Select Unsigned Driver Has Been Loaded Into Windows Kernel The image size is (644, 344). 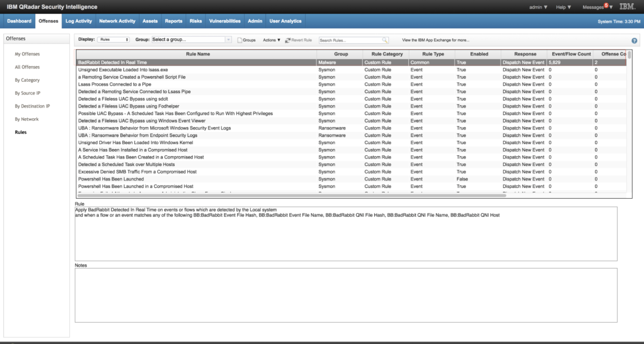point(352,143)
